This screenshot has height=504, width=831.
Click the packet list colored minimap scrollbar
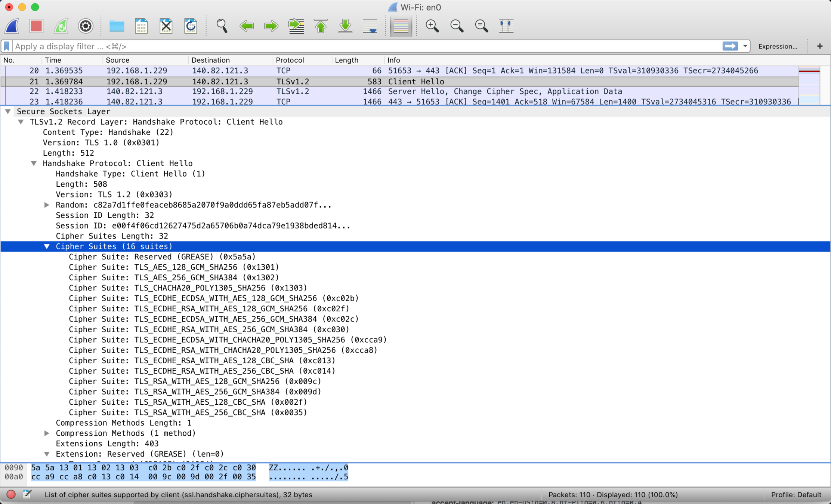[809, 85]
